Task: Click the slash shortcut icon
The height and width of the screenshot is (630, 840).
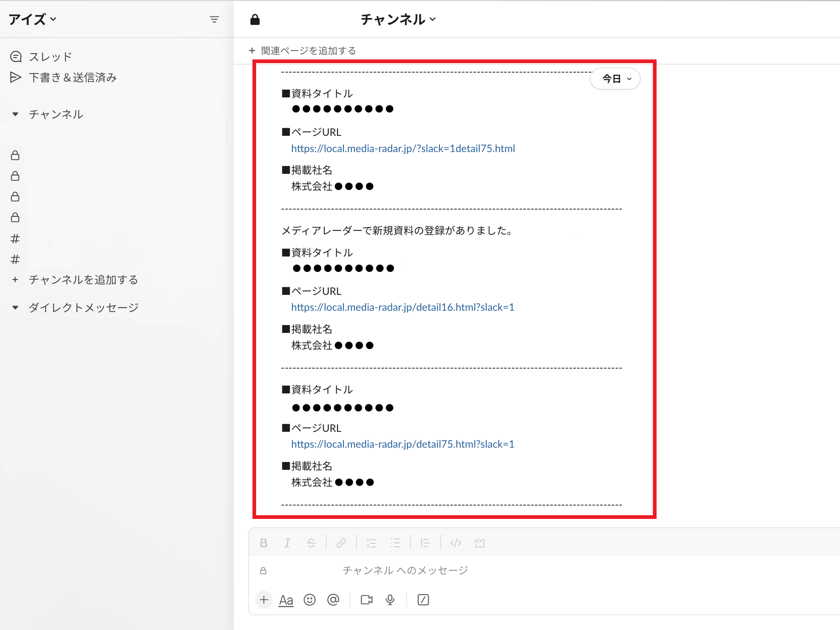Action: click(423, 600)
